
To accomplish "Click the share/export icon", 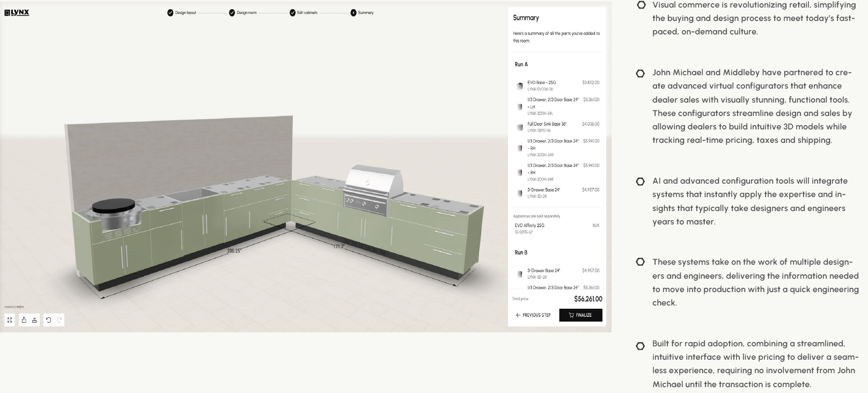I will 24,320.
